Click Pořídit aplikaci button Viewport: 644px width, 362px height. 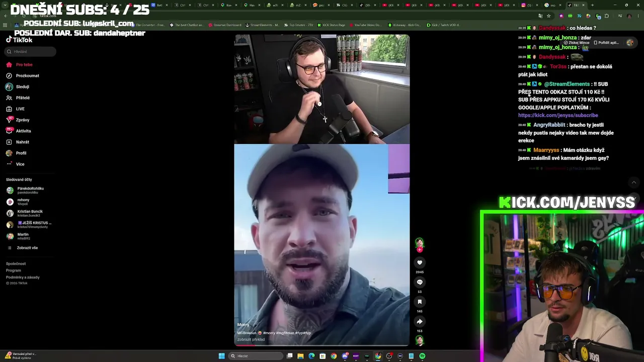606,43
